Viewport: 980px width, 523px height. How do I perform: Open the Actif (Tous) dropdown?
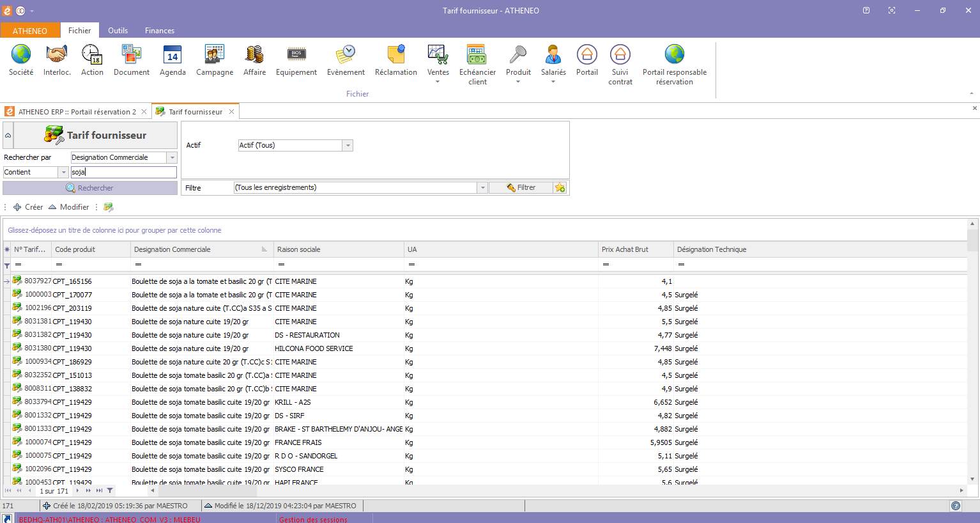348,146
